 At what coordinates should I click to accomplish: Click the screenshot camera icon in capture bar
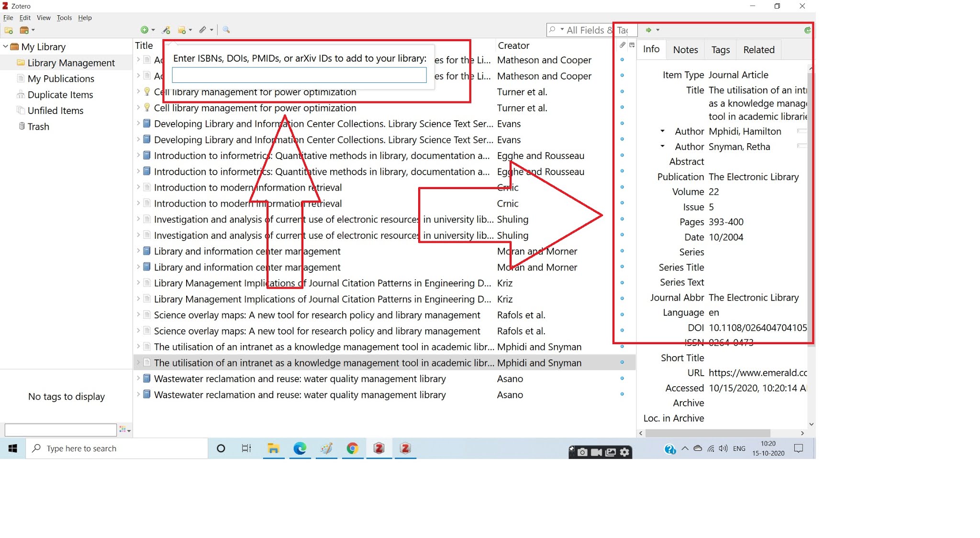582,452
